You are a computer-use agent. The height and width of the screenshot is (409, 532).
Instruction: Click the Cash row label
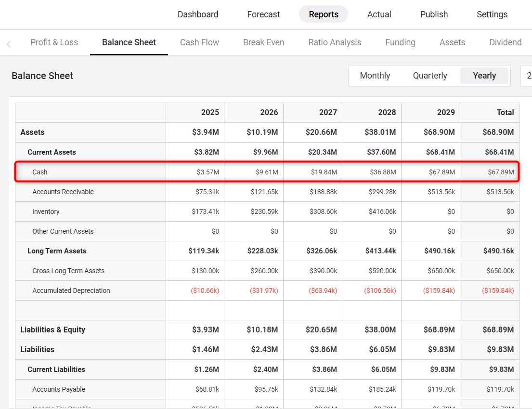[x=40, y=172]
